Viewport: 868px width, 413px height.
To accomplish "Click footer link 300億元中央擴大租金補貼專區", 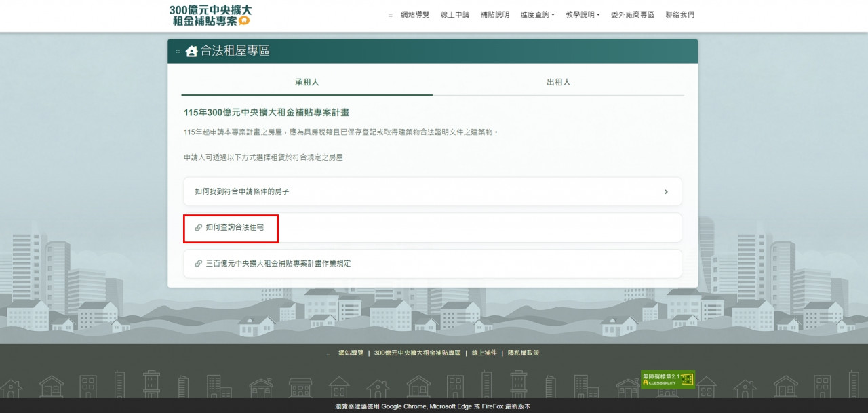I will 417,353.
